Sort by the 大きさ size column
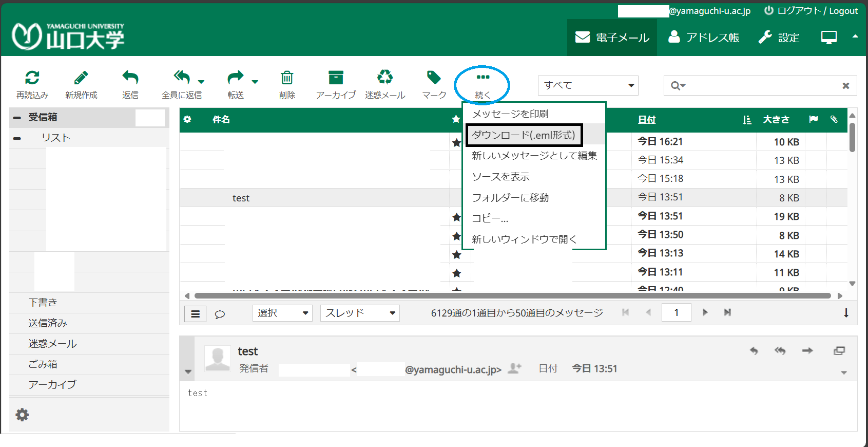 point(776,119)
